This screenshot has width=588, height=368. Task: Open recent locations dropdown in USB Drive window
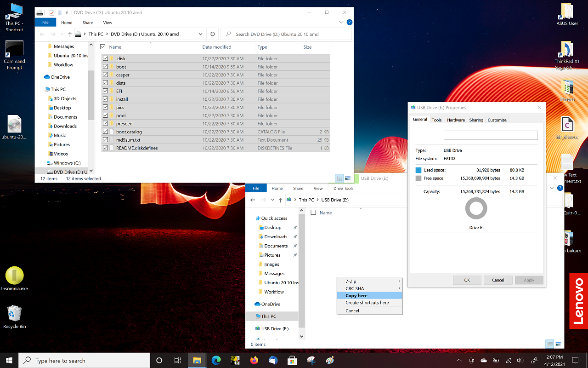(x=272, y=200)
